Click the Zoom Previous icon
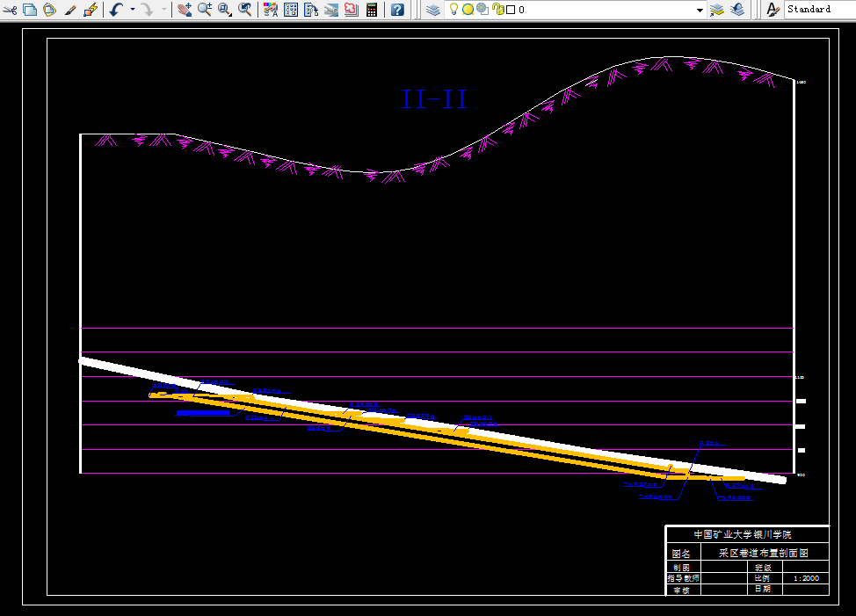 click(x=245, y=10)
